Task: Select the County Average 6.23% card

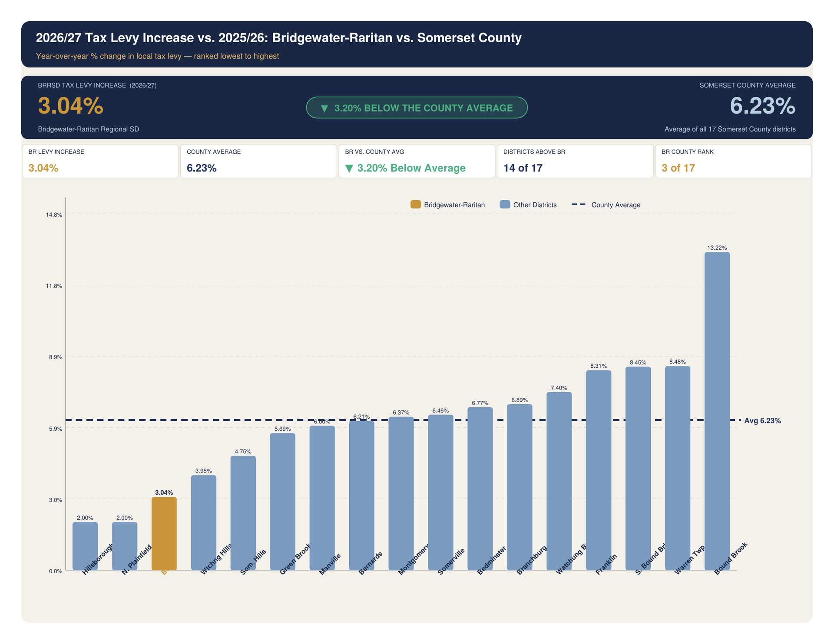Action: coord(258,161)
